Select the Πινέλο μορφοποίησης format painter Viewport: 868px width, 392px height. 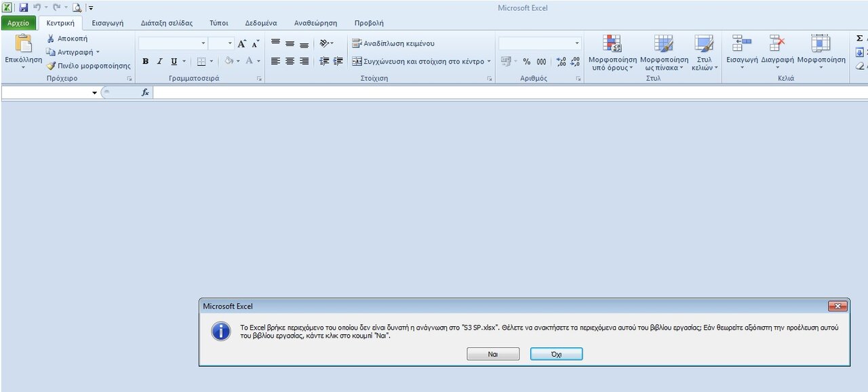coord(88,66)
